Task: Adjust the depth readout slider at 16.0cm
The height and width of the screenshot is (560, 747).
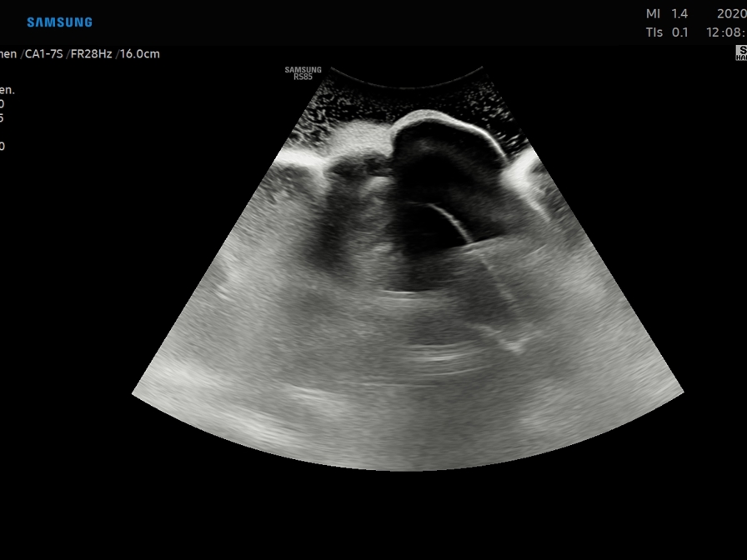Action: 138,52
